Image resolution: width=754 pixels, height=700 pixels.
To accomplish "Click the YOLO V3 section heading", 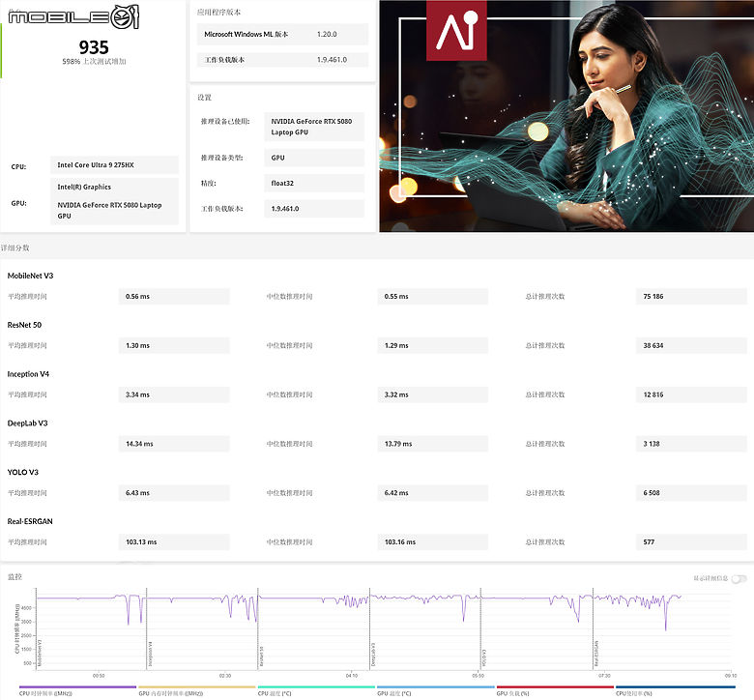I will pos(23,472).
